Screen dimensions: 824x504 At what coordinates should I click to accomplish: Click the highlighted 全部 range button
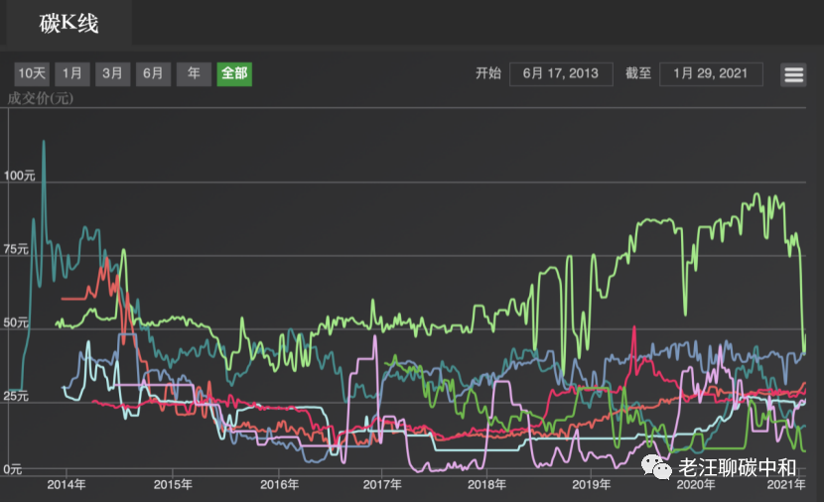pyautogui.click(x=234, y=74)
